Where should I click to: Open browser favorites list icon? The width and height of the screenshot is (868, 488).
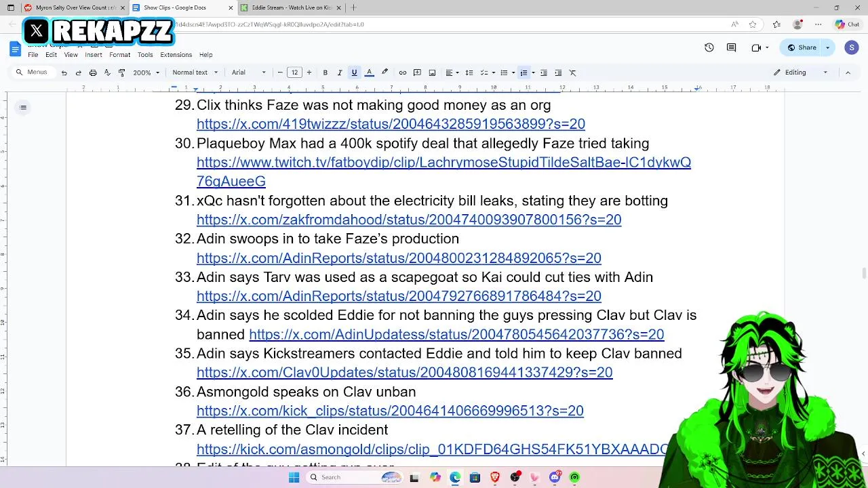(776, 24)
